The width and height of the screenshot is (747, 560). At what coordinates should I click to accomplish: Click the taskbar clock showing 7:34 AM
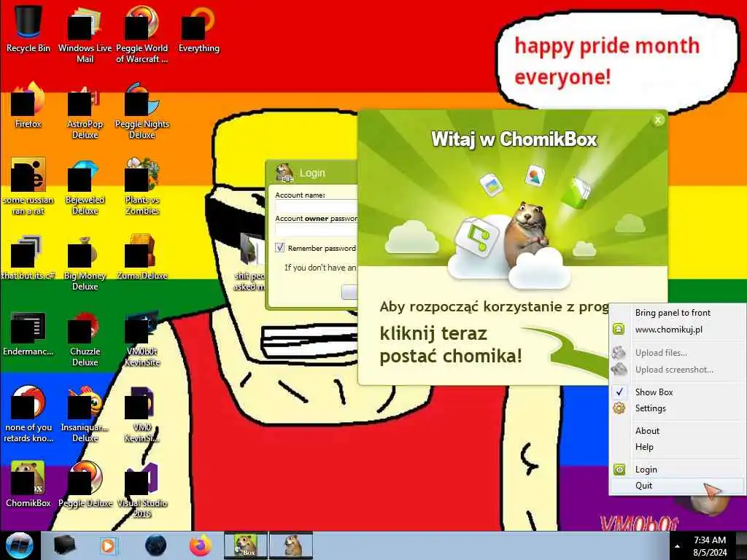[x=710, y=545]
